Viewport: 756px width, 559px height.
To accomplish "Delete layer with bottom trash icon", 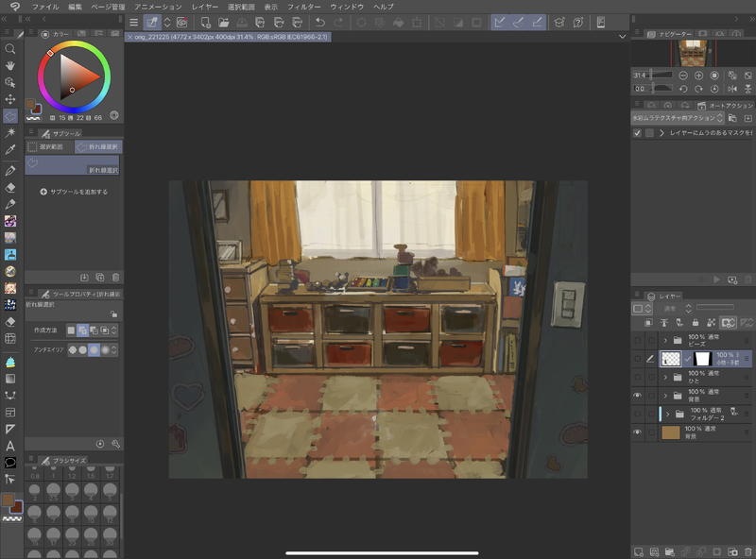I will [747, 551].
